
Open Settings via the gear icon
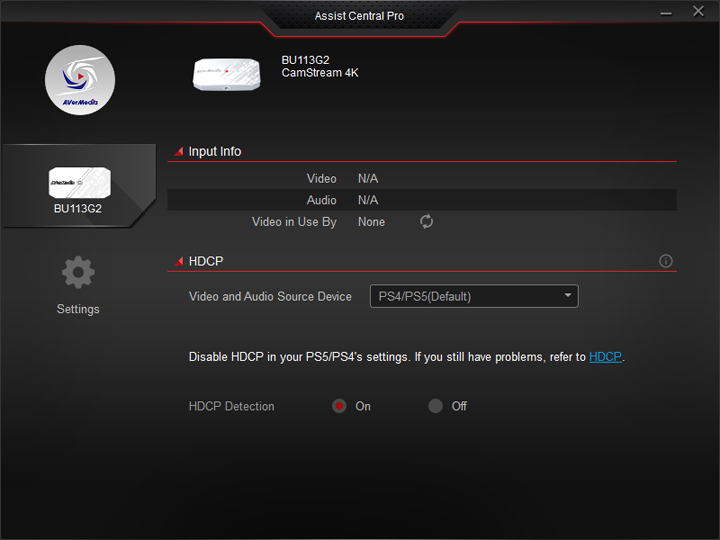click(x=78, y=272)
